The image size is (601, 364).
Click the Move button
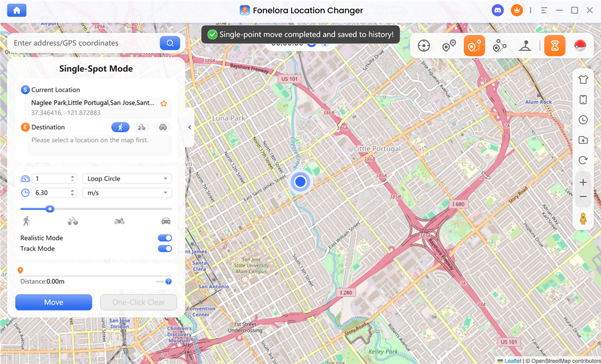click(54, 302)
